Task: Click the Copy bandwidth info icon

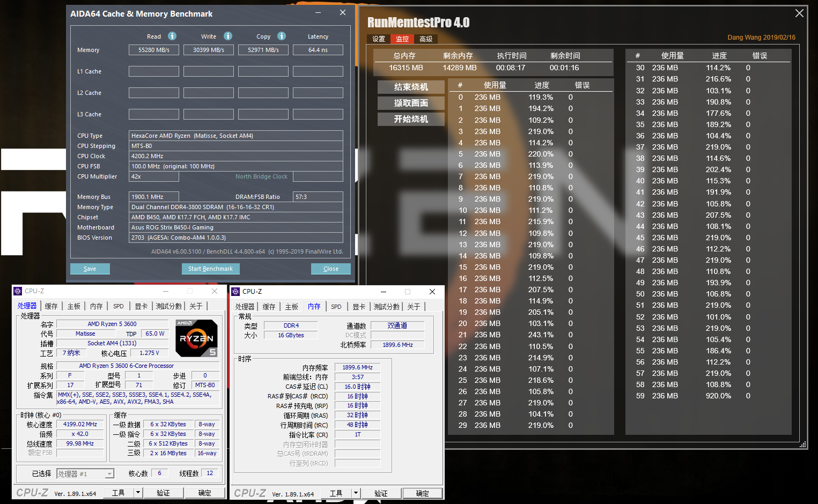Action: point(282,36)
